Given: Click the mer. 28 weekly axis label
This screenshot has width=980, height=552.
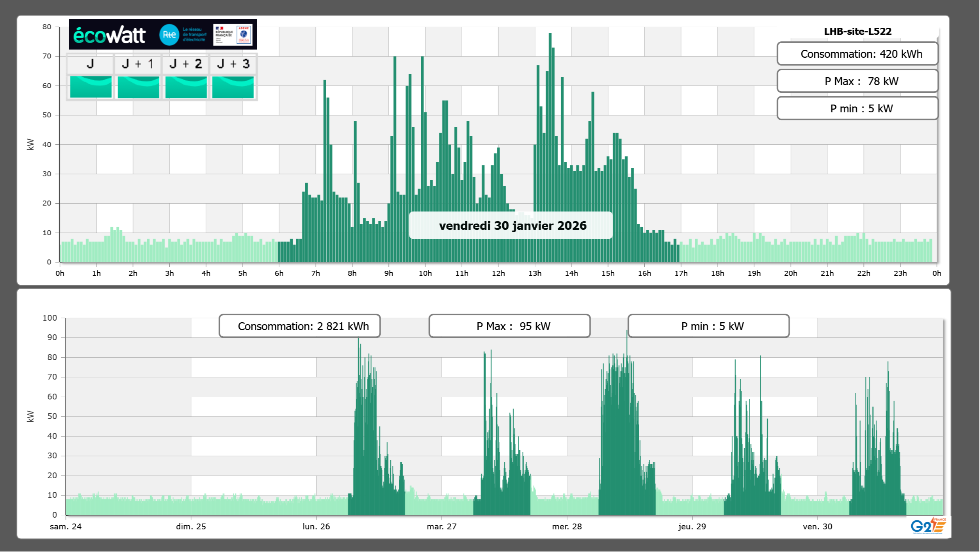Looking at the screenshot, I should (x=567, y=527).
